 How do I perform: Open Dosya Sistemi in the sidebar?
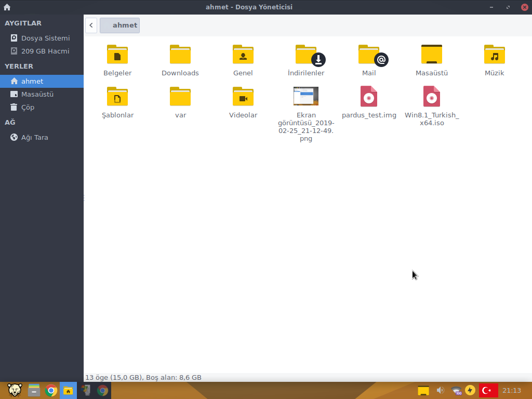coord(45,38)
